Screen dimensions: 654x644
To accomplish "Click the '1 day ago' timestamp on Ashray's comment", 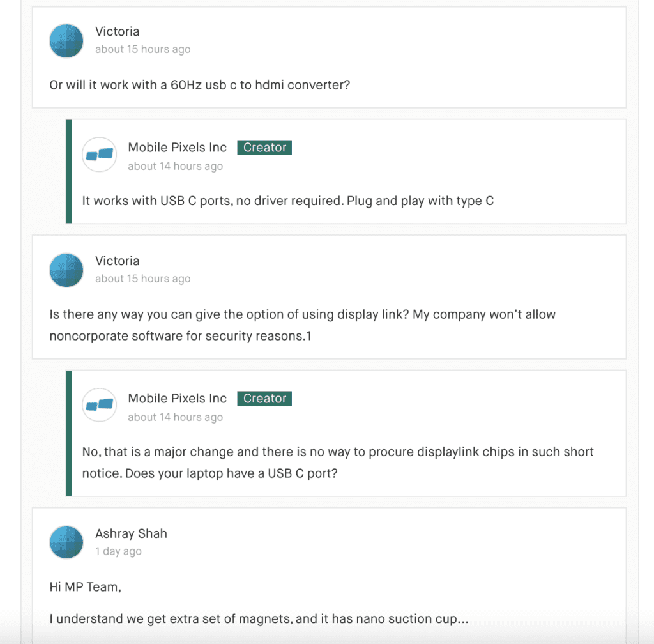I will (x=118, y=551).
